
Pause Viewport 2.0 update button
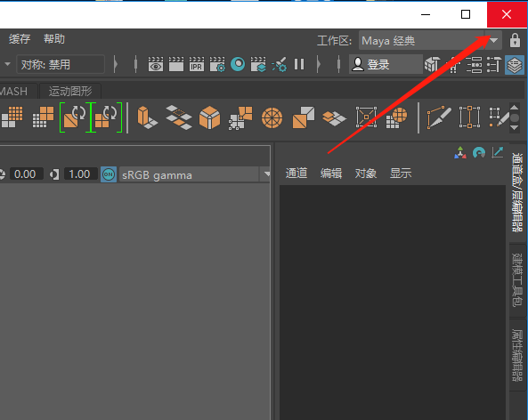coord(299,64)
